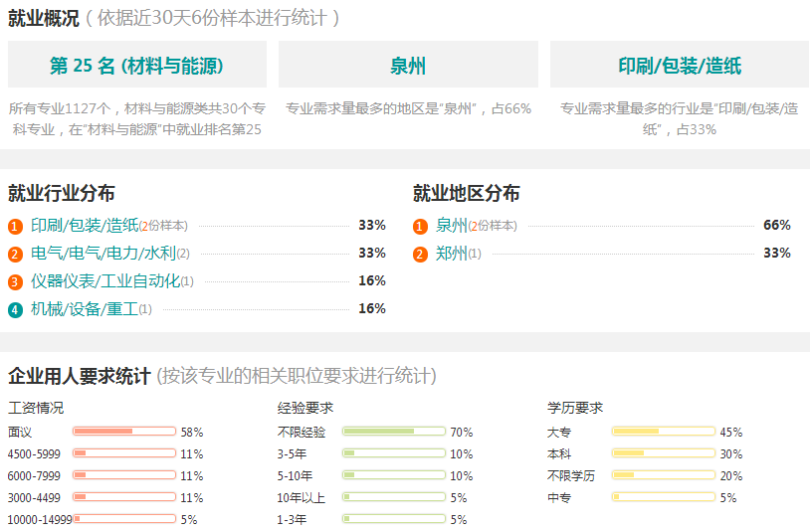Click the 1-3年 experience bar
Image resolution: width=810 pixels, height=532 pixels.
(x=394, y=519)
